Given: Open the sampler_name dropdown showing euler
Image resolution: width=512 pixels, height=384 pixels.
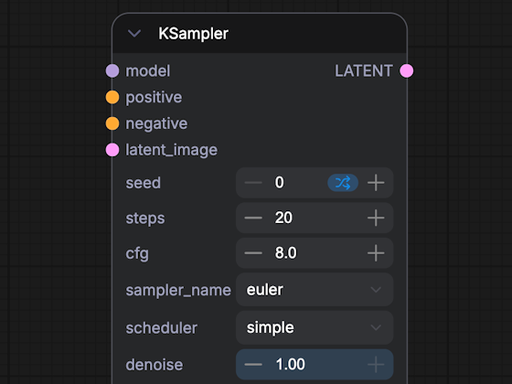Looking at the screenshot, I should tap(315, 290).
